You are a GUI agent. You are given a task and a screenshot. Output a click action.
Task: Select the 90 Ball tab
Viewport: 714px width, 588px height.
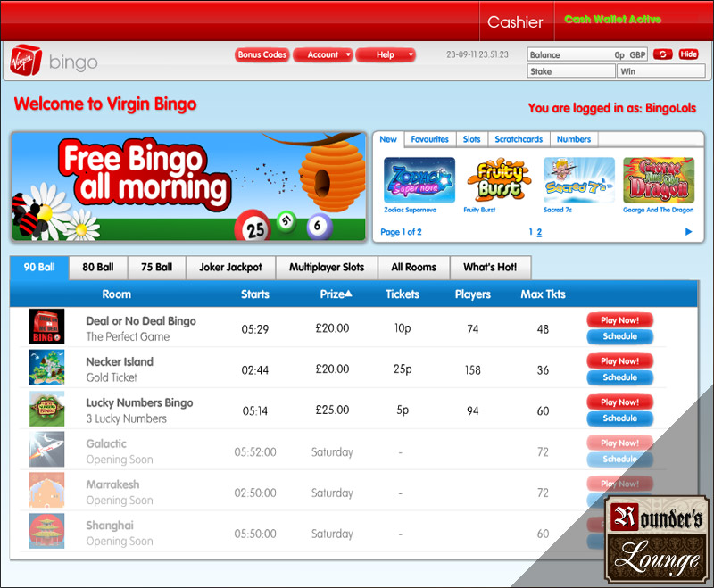pos(39,267)
